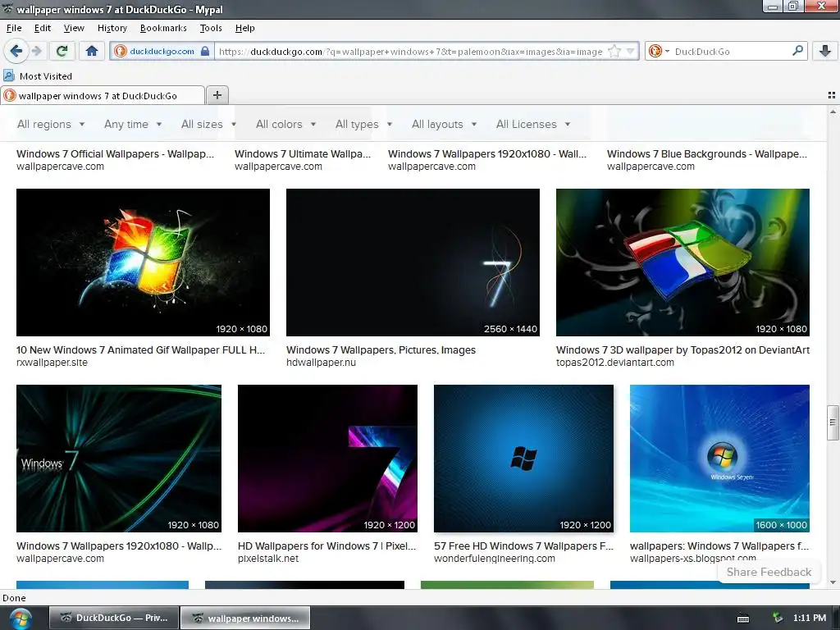Open the Windows Start button
The height and width of the screenshot is (630, 840).
(20, 619)
